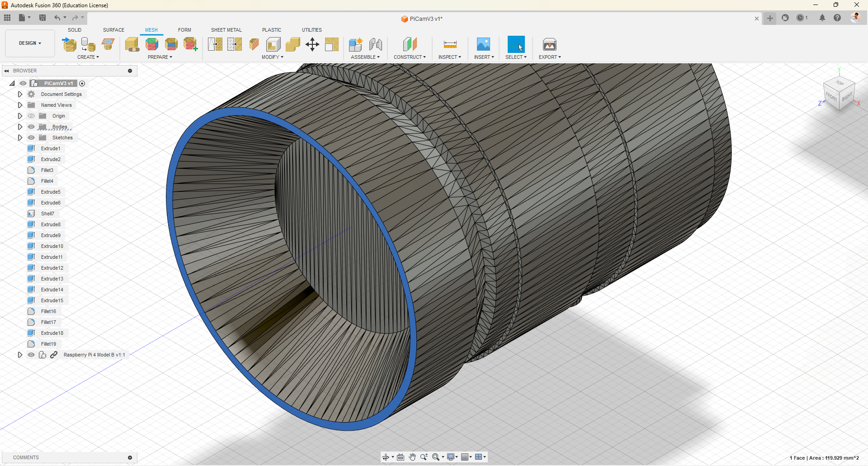Click the Look At icon in navigation bar
Viewport: 868px width, 466px height.
point(401,457)
